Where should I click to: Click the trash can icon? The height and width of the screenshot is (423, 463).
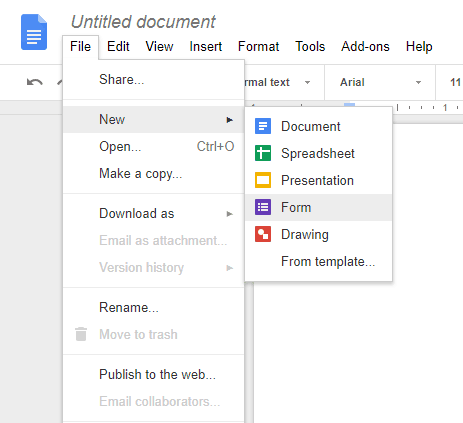coord(81,334)
